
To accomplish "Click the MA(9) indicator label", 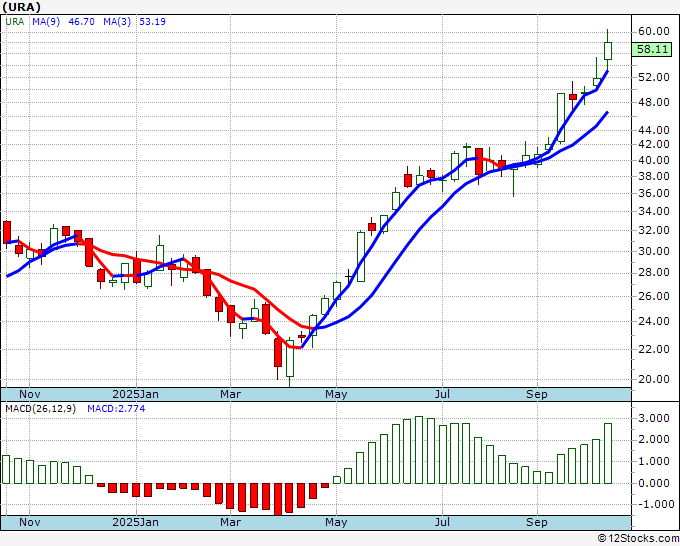I will point(45,22).
